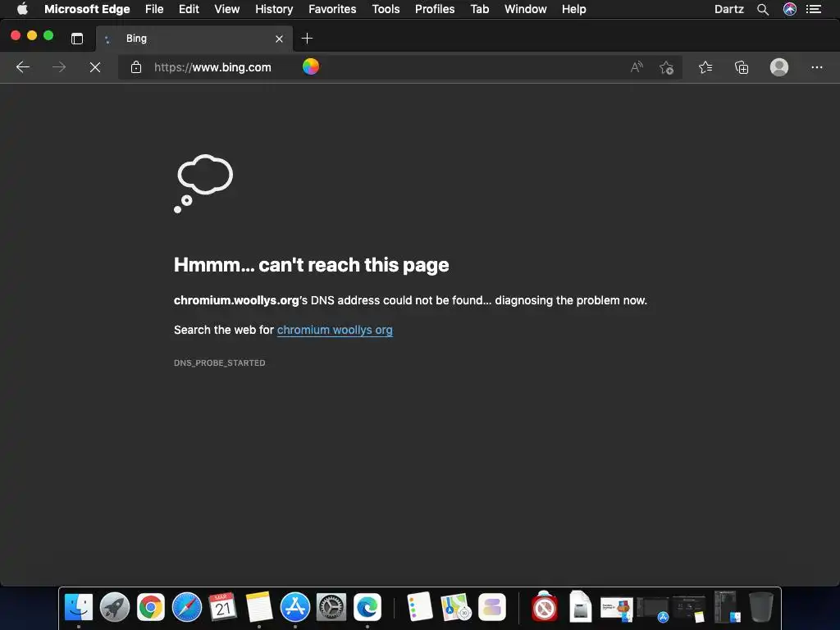Image resolution: width=840 pixels, height=630 pixels.
Task: Open Notes app in the Dock
Action: pos(259,608)
